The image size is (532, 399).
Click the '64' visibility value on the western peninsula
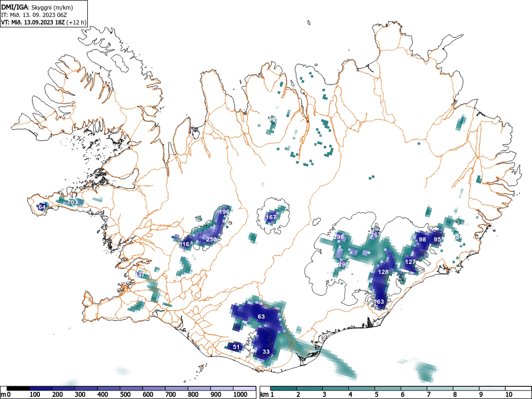tap(41, 206)
